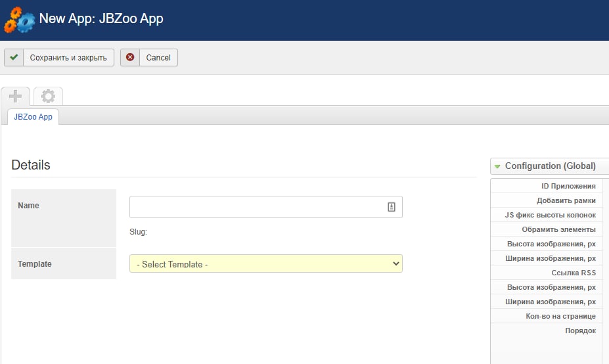Click the Details heading
Screen dimensions: 609x364
31,165
